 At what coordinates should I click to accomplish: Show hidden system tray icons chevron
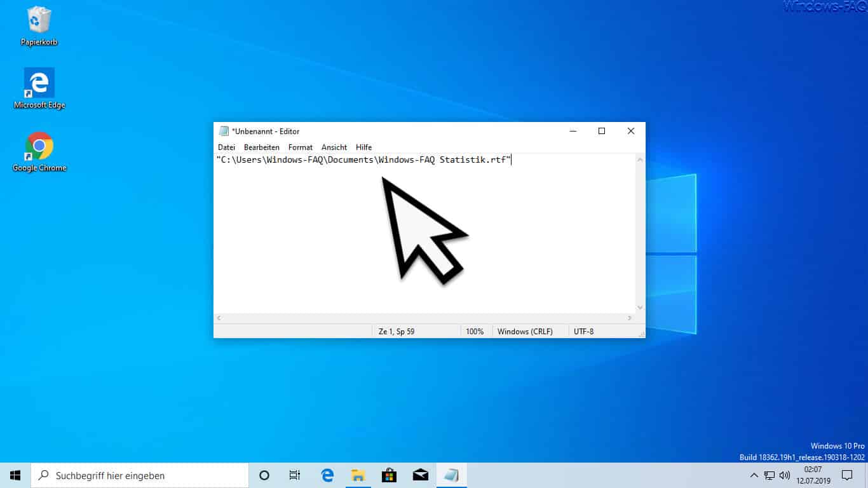click(x=754, y=475)
